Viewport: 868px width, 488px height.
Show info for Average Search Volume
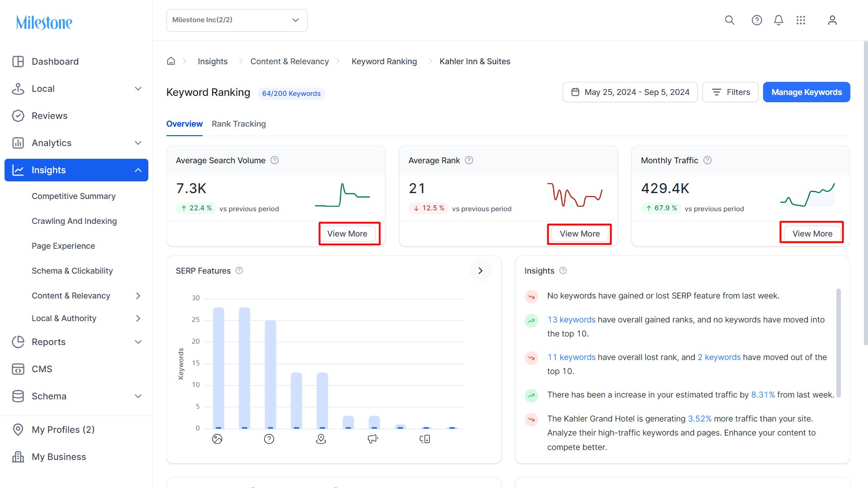click(x=275, y=160)
